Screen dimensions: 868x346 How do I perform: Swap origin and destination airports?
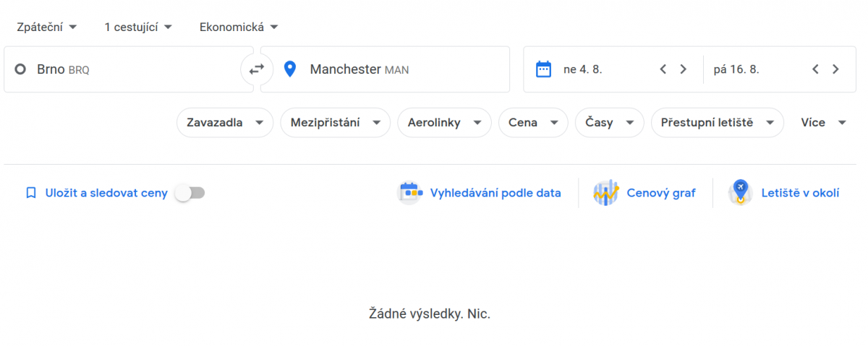pyautogui.click(x=257, y=69)
